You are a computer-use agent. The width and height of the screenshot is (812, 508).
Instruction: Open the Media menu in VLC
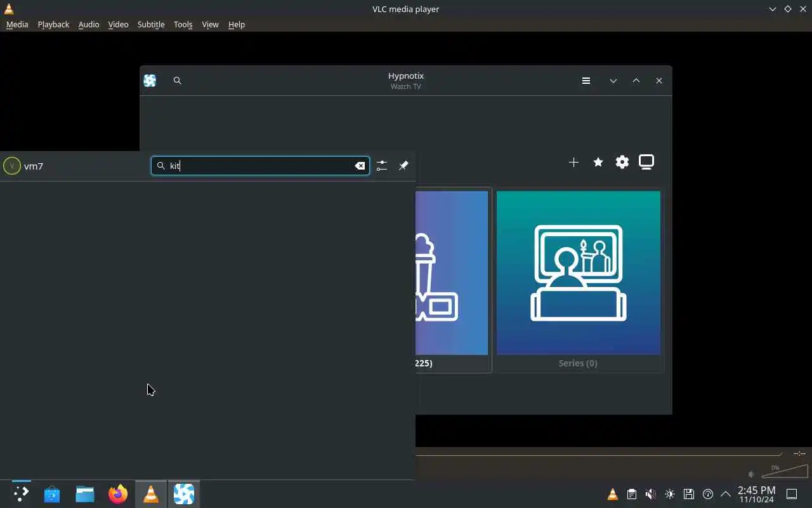(17, 24)
